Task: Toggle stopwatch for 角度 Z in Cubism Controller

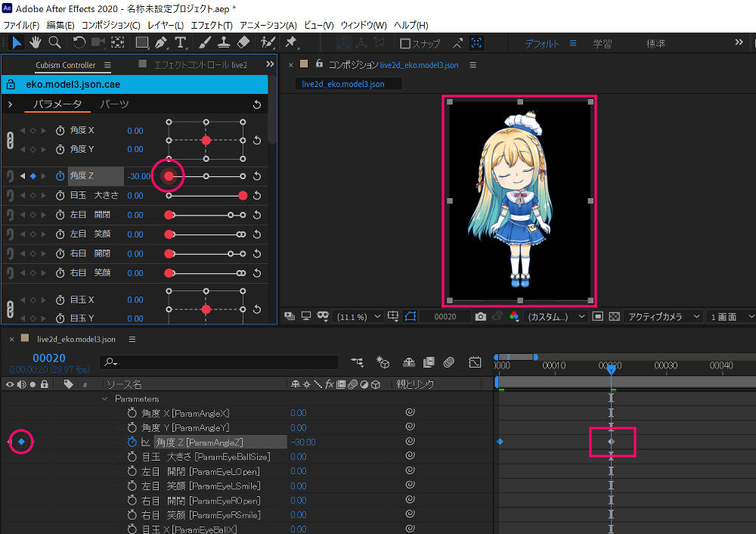Action: (x=60, y=176)
